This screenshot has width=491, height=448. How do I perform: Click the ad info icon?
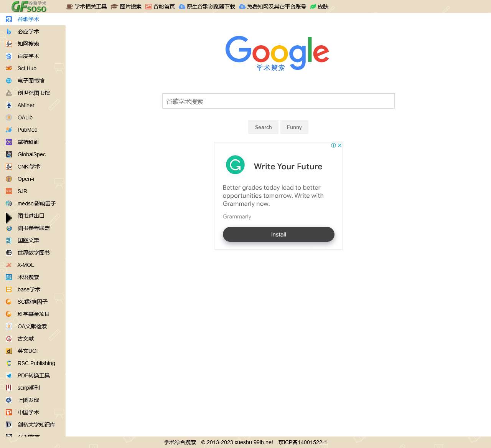334,145
